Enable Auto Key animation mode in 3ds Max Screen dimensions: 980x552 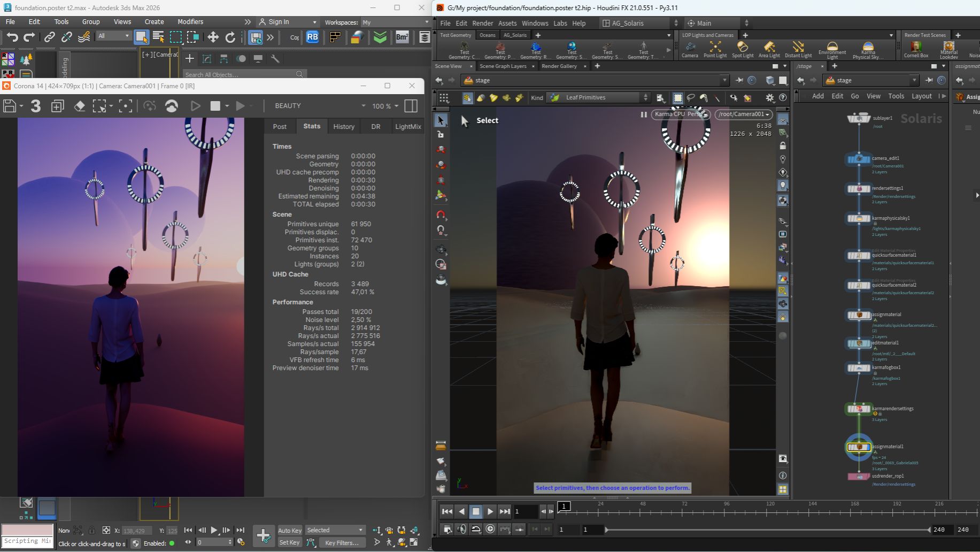pos(289,530)
